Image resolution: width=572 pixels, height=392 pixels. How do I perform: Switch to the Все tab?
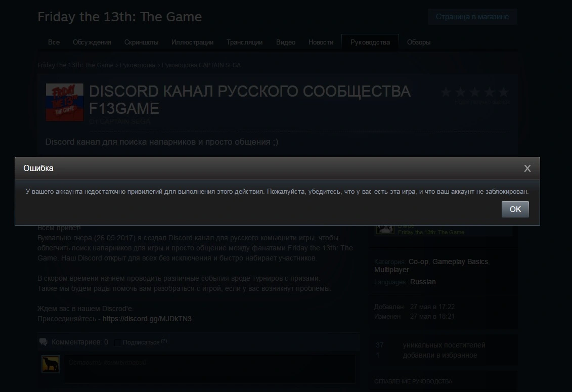coord(54,42)
